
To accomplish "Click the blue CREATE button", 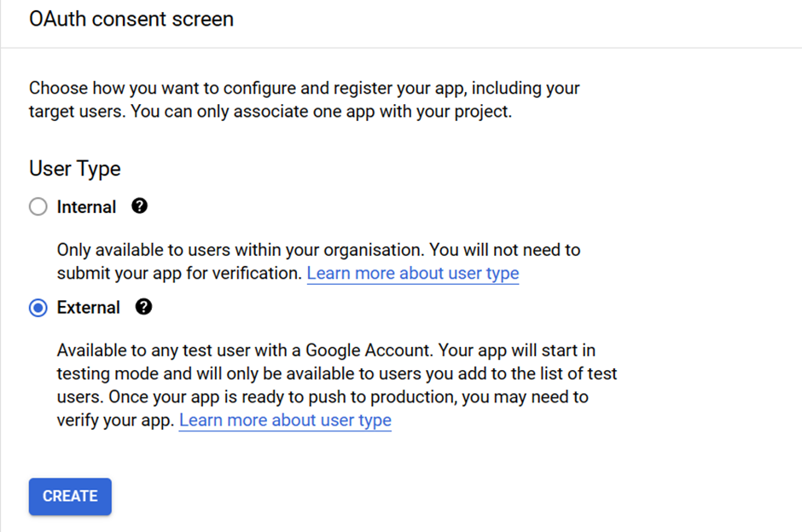I will coord(70,496).
